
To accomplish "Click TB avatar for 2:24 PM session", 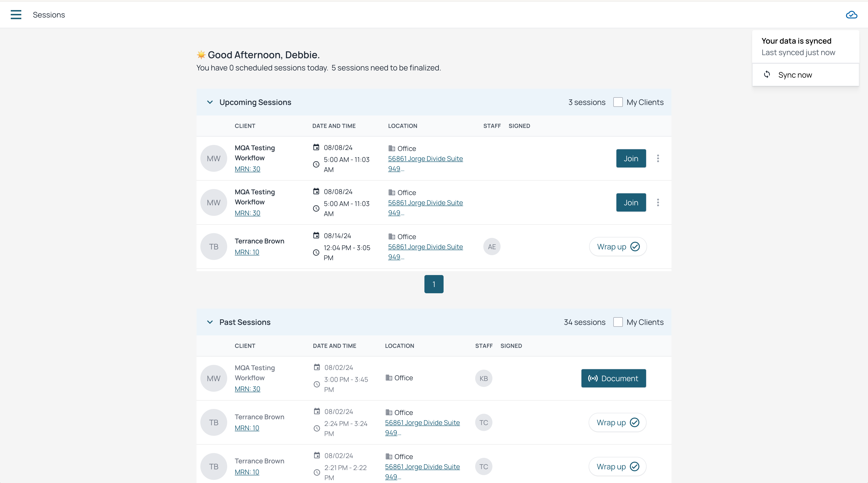I will [214, 423].
